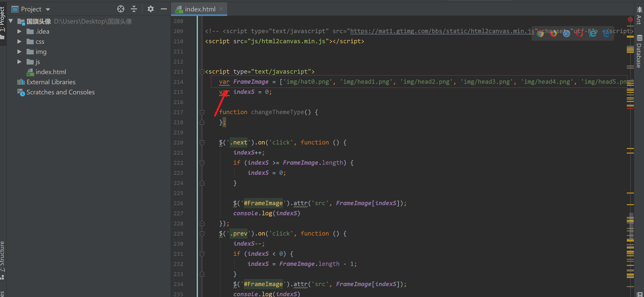Click the locate/select opened file target icon

(121, 9)
